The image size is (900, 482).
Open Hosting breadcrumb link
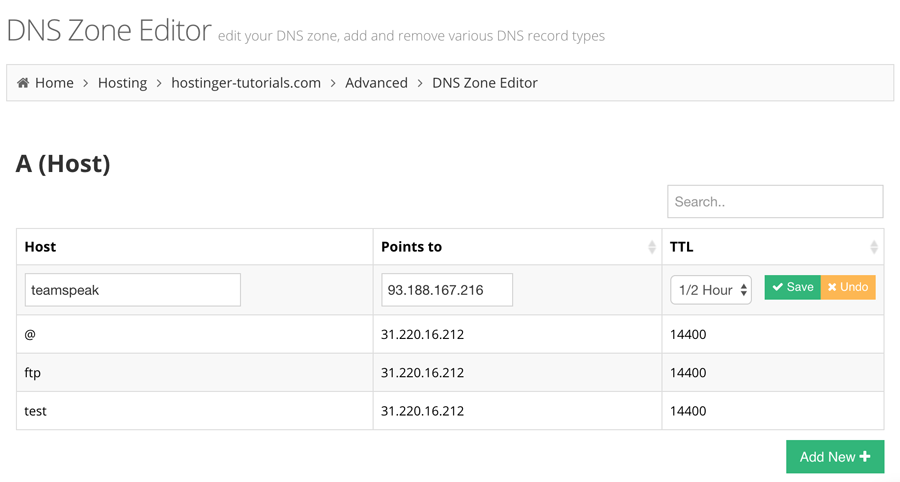(x=122, y=83)
